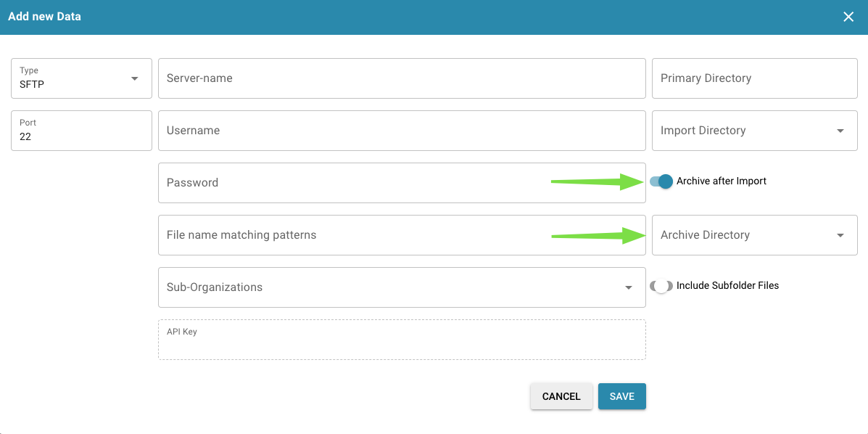This screenshot has width=868, height=434.
Task: Click the Archive Directory caret icon
Action: [x=840, y=235]
